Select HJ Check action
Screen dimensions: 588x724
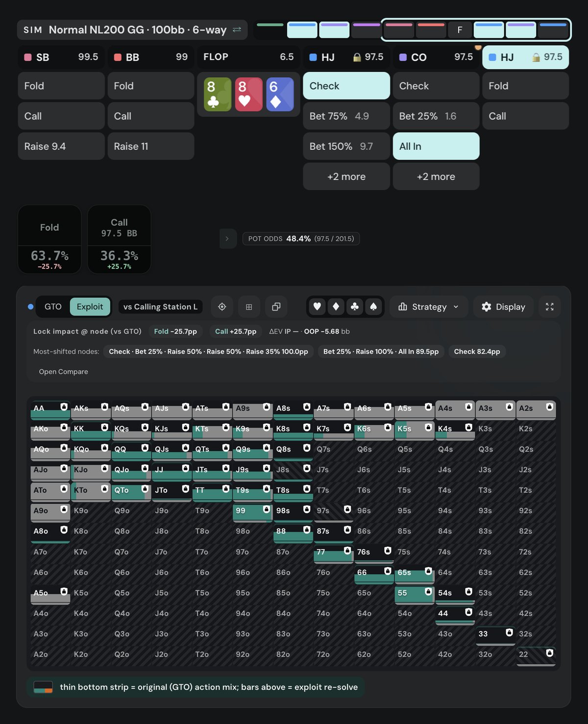pos(346,86)
